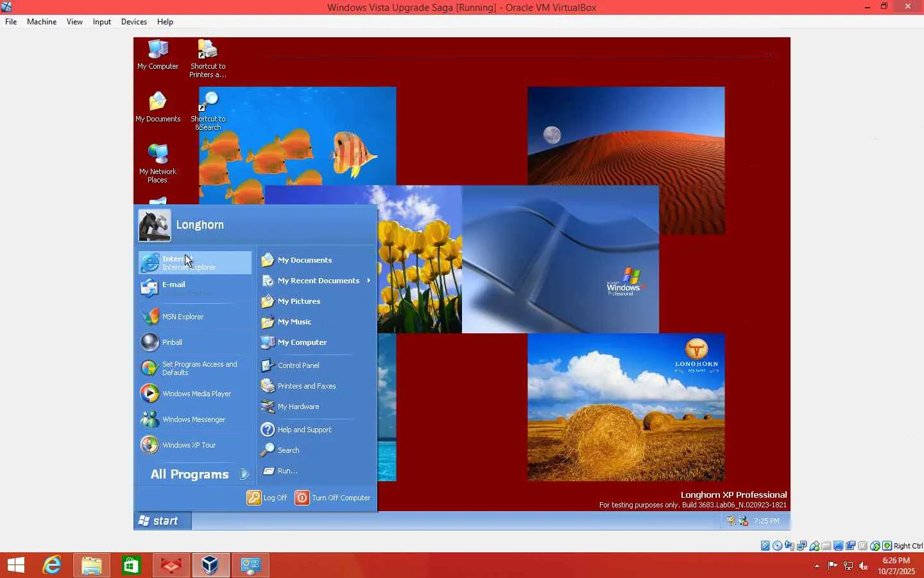
Task: Start the Windows XP Tour
Action: coord(195,445)
